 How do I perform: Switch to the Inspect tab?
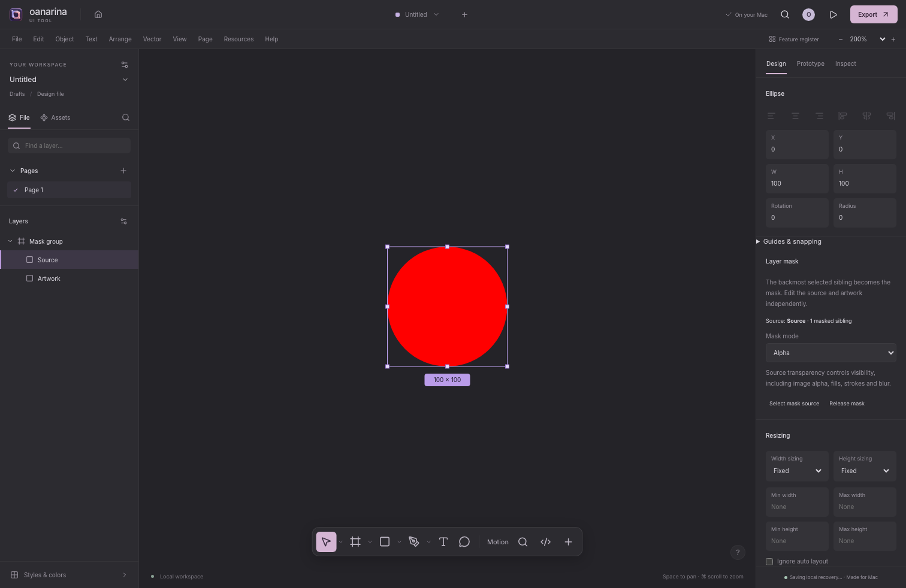pos(845,63)
